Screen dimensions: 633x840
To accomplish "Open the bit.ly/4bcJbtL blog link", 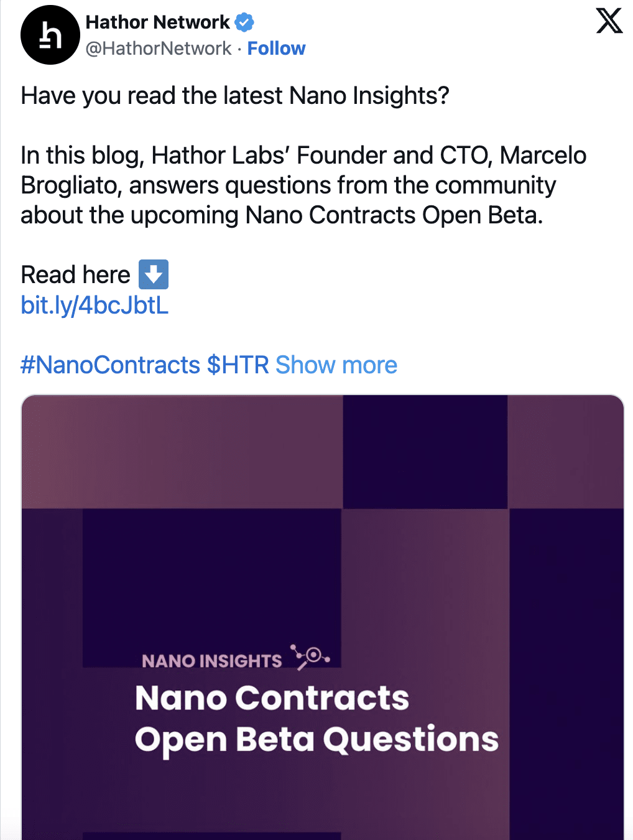I will (x=95, y=306).
